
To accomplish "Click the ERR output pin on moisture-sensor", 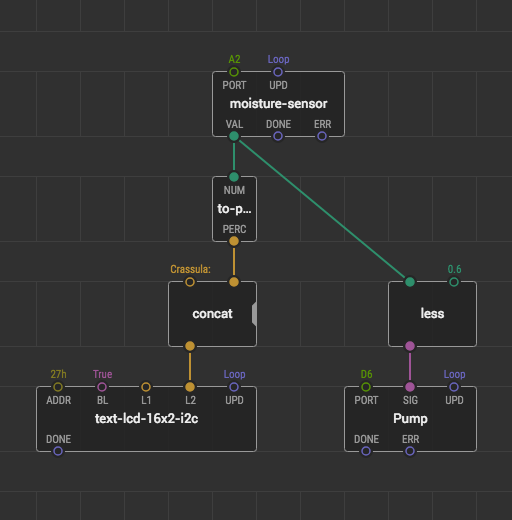I will 322,136.
